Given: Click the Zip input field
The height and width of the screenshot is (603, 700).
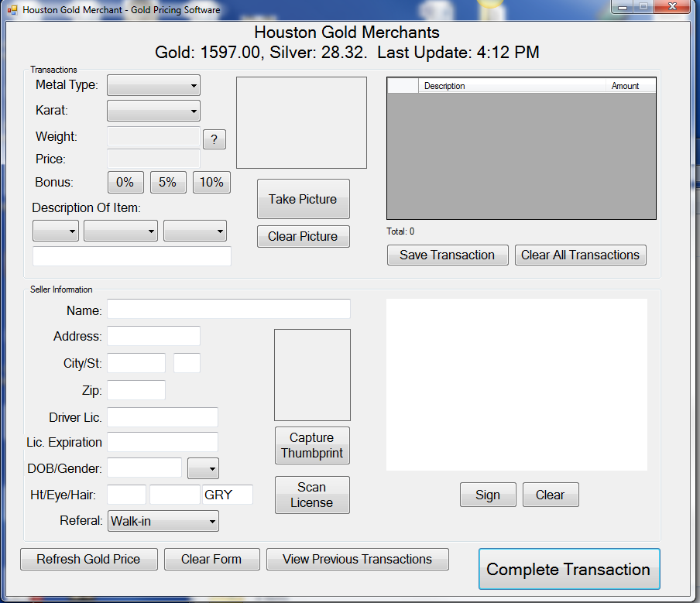Looking at the screenshot, I should click(136, 390).
